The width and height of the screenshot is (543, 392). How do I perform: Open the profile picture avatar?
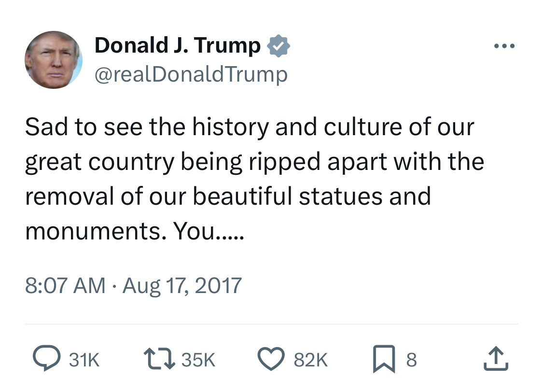pyautogui.click(x=54, y=60)
